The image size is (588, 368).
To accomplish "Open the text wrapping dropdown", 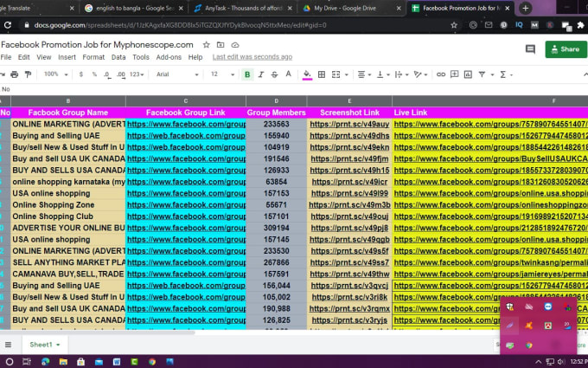I will click(401, 74).
